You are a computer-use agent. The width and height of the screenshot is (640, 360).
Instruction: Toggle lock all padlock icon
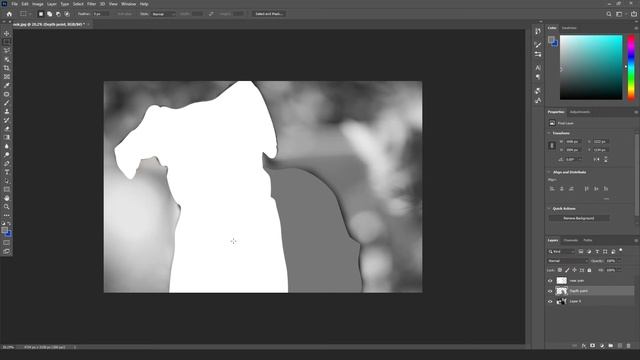(x=589, y=270)
